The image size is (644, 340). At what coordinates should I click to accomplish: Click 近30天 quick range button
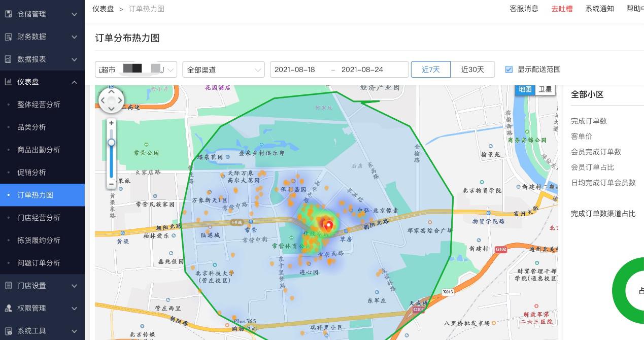pos(472,70)
